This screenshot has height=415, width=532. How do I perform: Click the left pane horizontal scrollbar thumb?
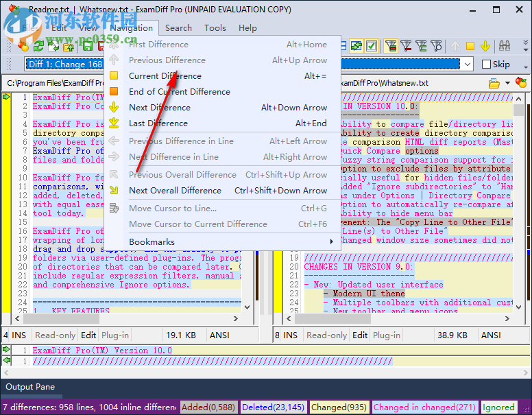[61, 318]
